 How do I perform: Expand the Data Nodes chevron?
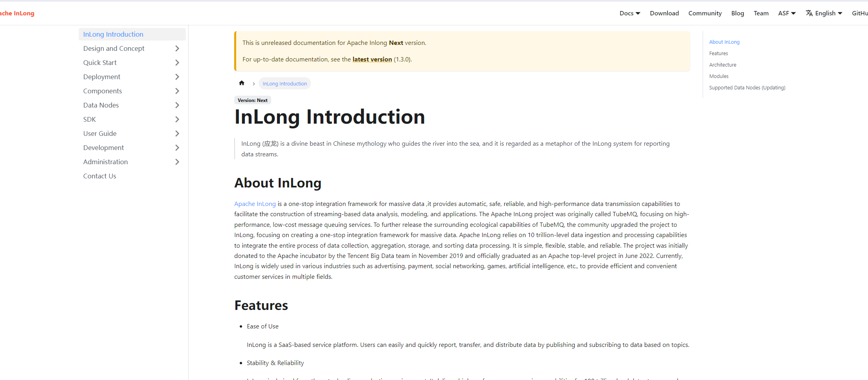point(177,105)
